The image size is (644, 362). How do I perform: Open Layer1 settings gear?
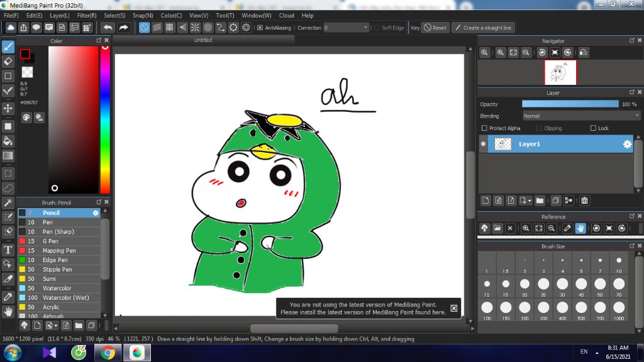[627, 144]
